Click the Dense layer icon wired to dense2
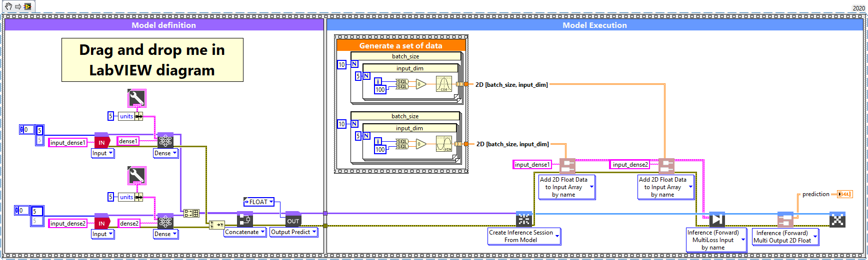 point(165,221)
